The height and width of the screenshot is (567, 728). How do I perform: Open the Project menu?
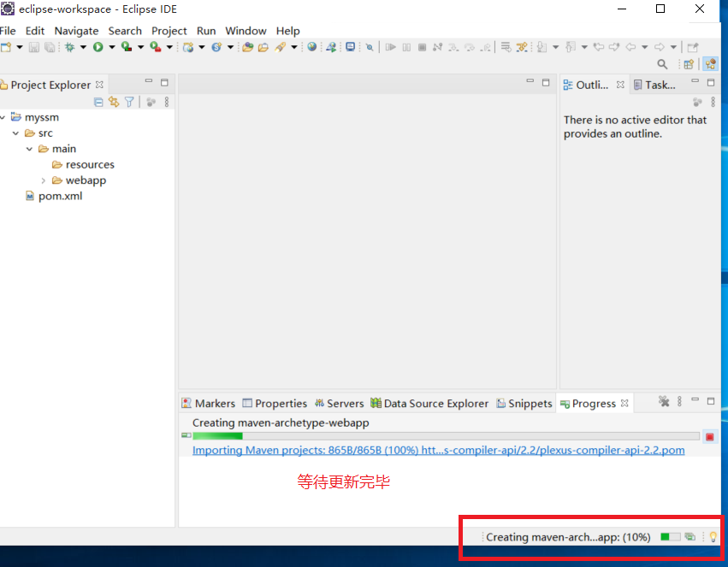(169, 31)
